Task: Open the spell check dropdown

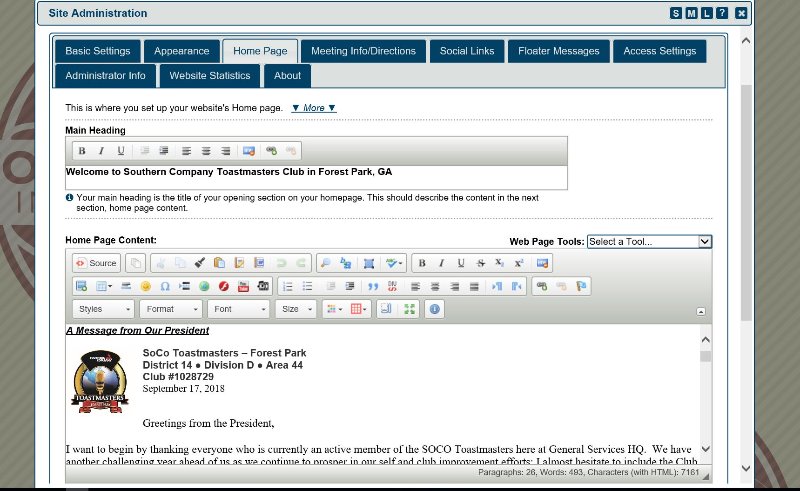Action: 394,263
